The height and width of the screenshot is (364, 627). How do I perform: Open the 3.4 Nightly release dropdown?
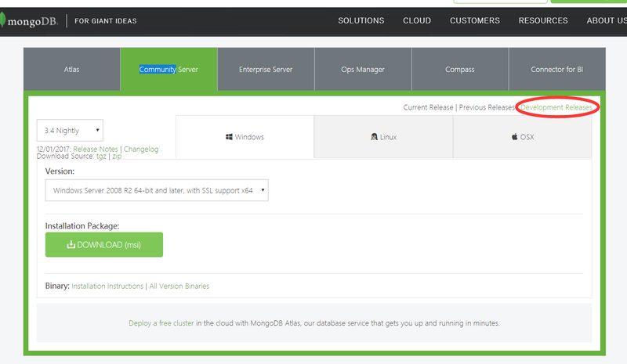[70, 130]
